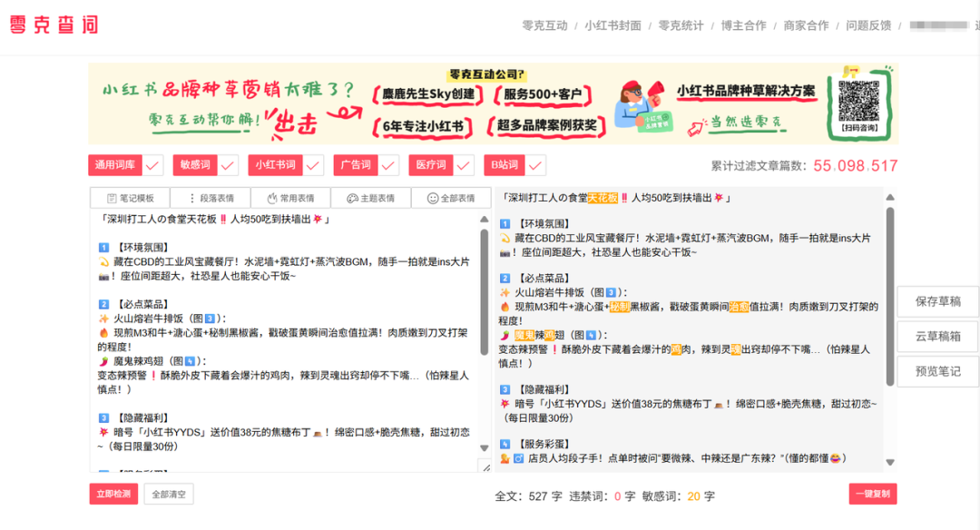Select the B站词 label button
Viewport: 980px width, 530px height.
[x=504, y=165]
